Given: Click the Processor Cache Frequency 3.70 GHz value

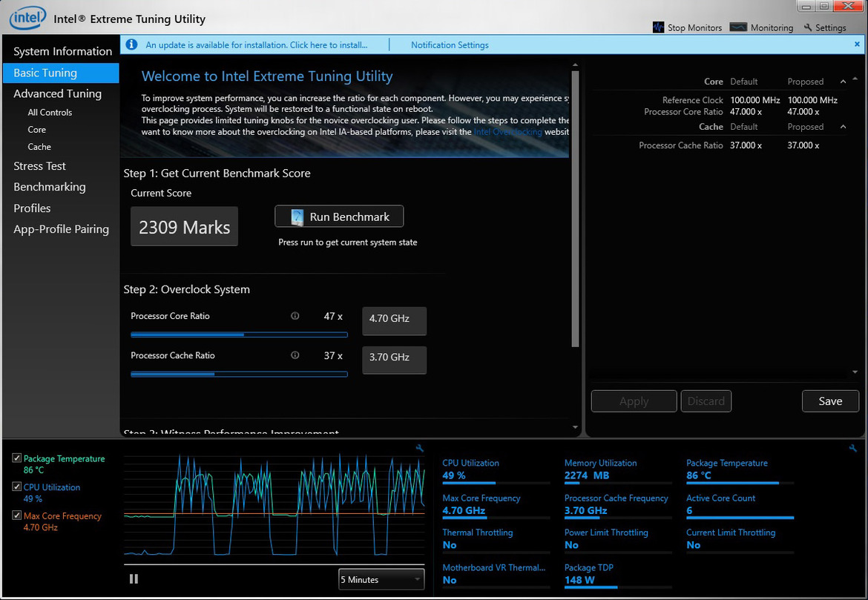Looking at the screenshot, I should [x=585, y=510].
